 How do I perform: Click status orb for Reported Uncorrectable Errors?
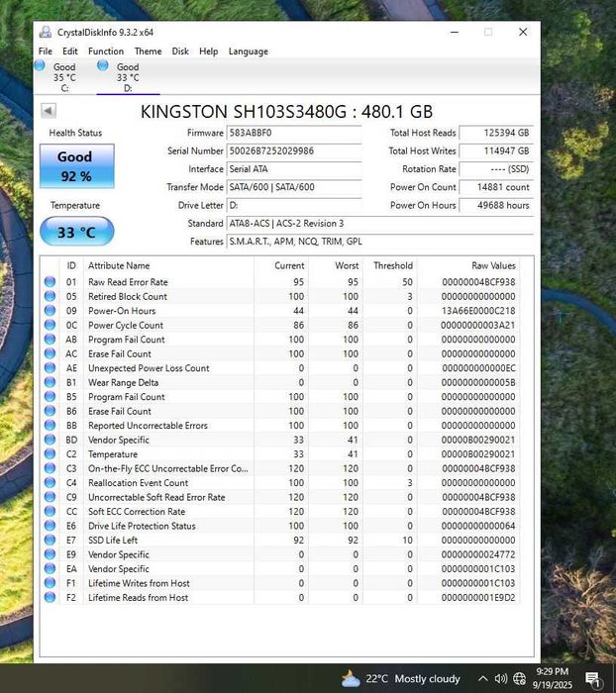(50, 425)
